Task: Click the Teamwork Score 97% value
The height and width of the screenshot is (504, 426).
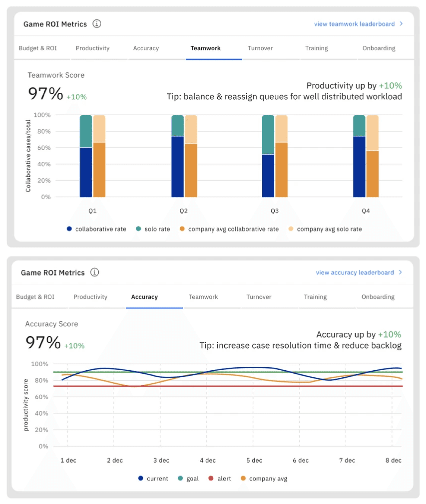Action: [46, 94]
